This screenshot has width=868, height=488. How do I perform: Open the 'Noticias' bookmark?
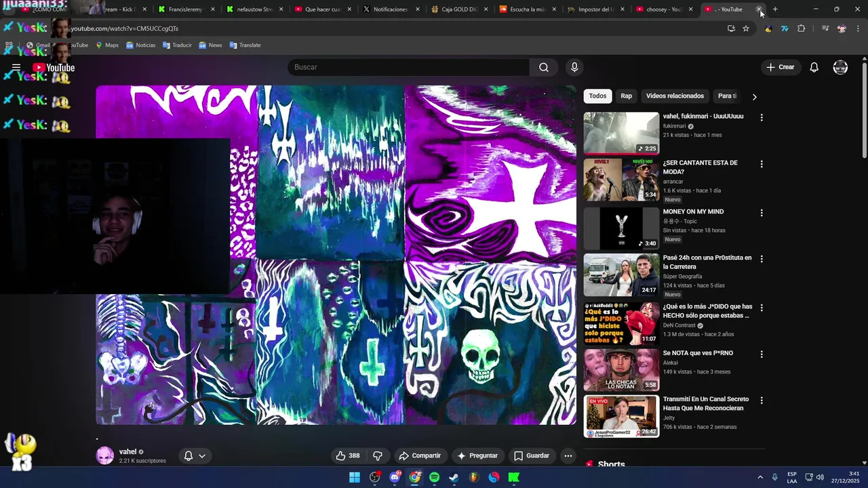140,45
